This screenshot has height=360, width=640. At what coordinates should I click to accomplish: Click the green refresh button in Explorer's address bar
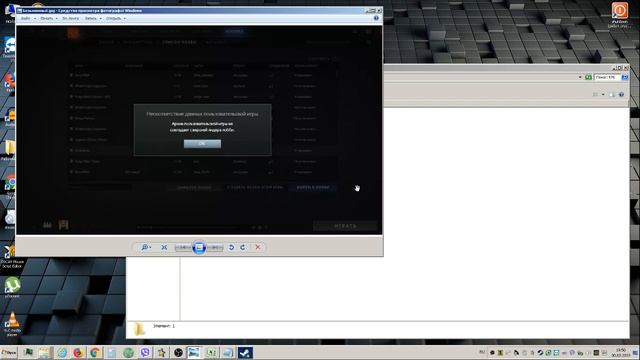[x=588, y=77]
